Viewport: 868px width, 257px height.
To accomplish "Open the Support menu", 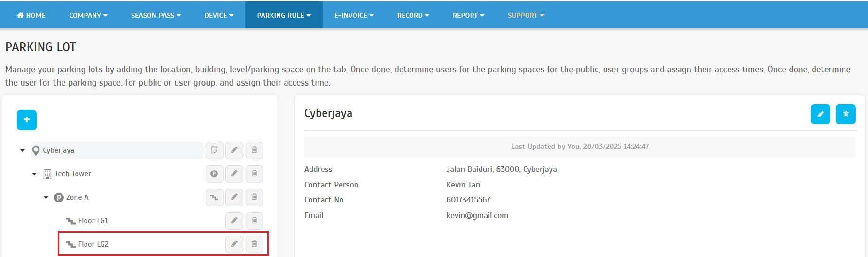I will point(526,16).
